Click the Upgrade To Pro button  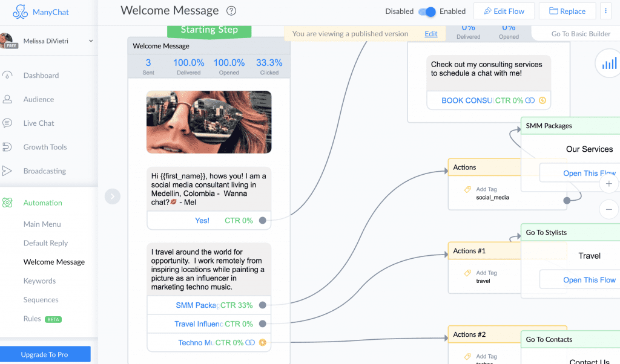click(x=45, y=354)
